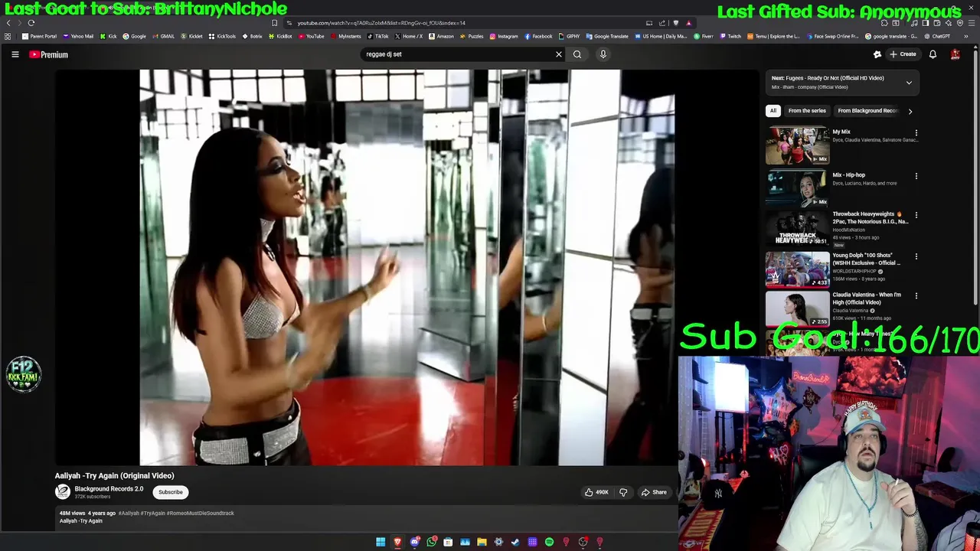This screenshot has height=551, width=980.
Task: Open Claudia Valentina When I'm High thumbnail
Action: coord(797,308)
